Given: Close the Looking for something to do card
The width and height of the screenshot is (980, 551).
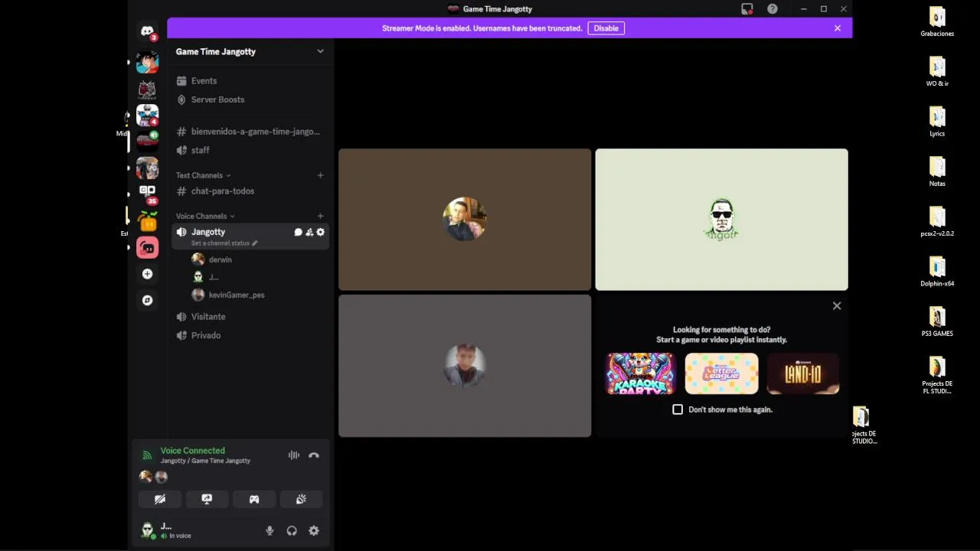Looking at the screenshot, I should (x=837, y=305).
